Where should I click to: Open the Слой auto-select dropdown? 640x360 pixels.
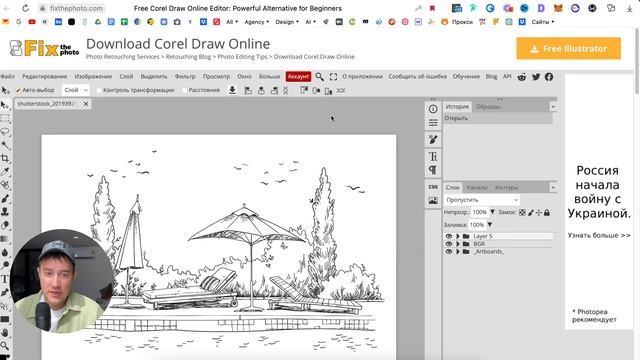[x=76, y=90]
